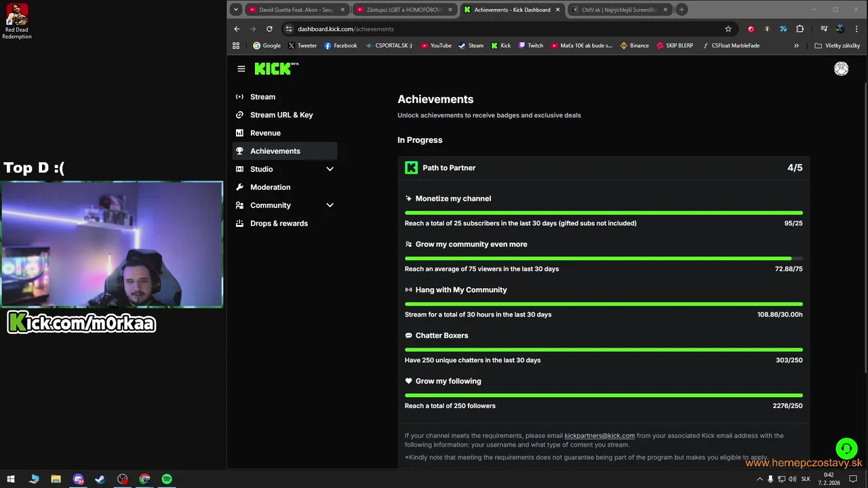Open Spotify from the taskbar

pos(167,479)
